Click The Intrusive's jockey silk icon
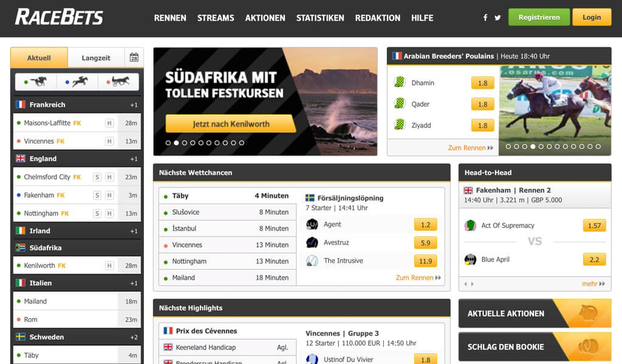622x364 pixels. (x=312, y=260)
